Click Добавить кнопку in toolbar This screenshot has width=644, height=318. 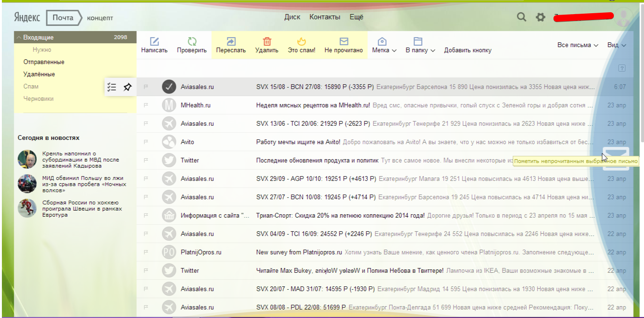tap(468, 50)
